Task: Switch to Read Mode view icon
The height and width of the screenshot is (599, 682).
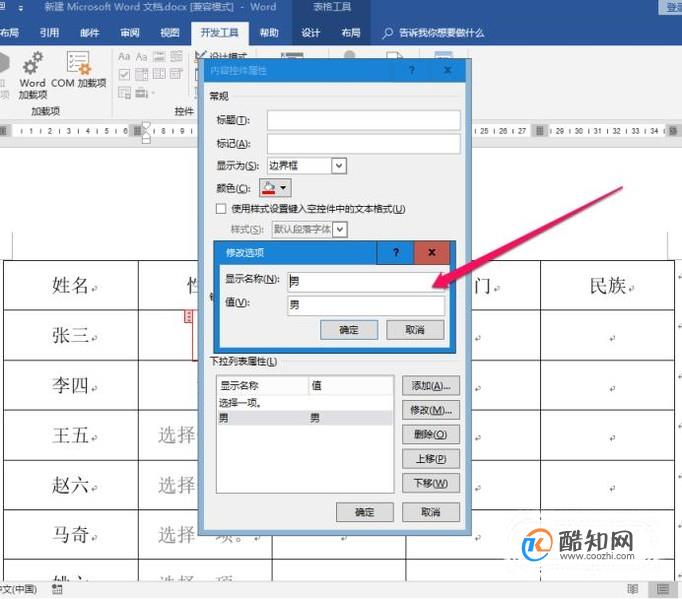Action: (x=633, y=589)
